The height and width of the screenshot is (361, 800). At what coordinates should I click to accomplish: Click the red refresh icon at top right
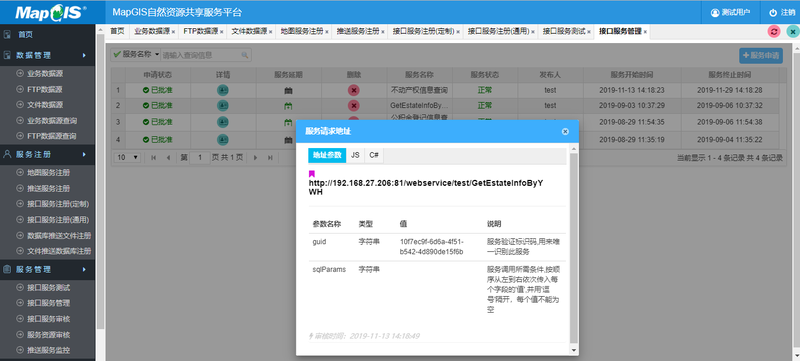point(774,32)
